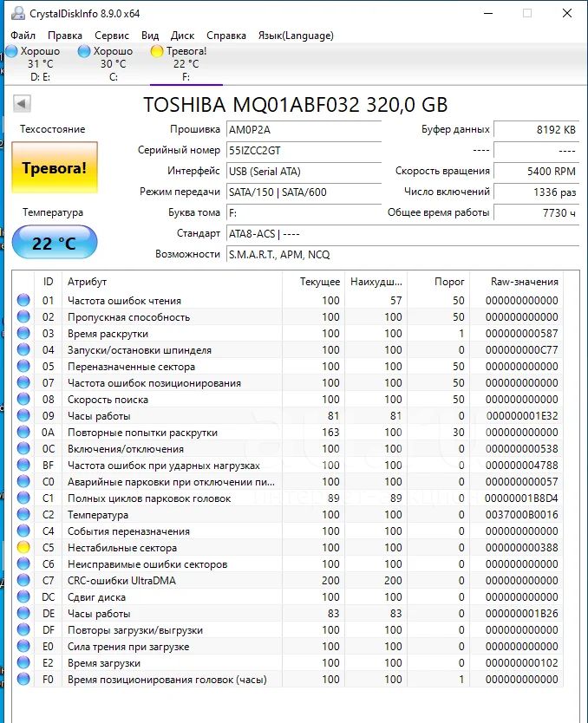Click the status icon for attribute 02
Viewport: 588px width, 723px height.
[23, 316]
